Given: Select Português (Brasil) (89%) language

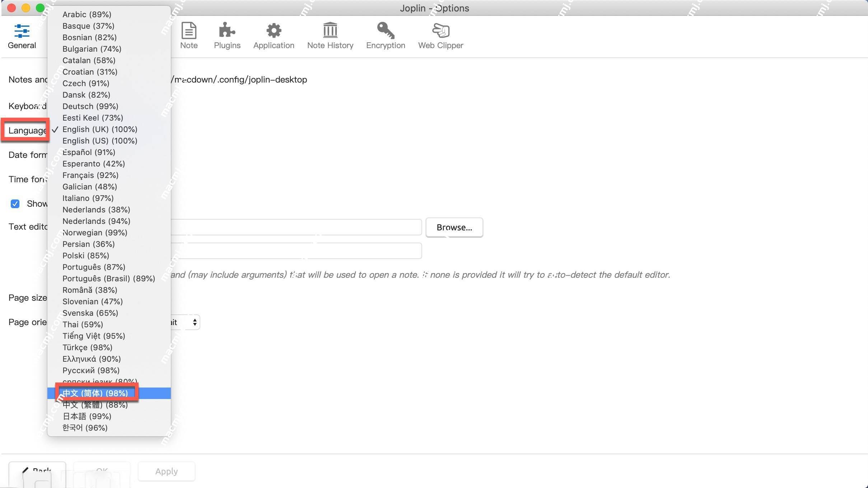Looking at the screenshot, I should pos(109,278).
